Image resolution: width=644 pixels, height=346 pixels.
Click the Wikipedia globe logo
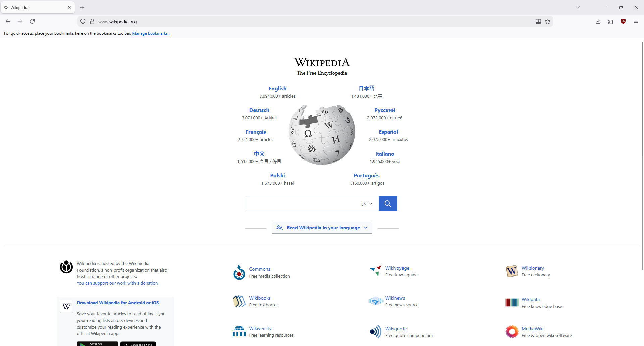pos(322,135)
